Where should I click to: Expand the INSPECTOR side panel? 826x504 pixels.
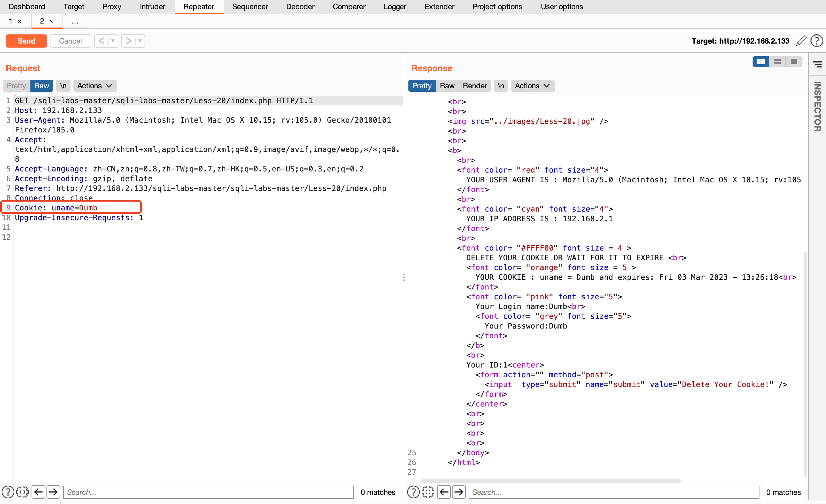(817, 107)
